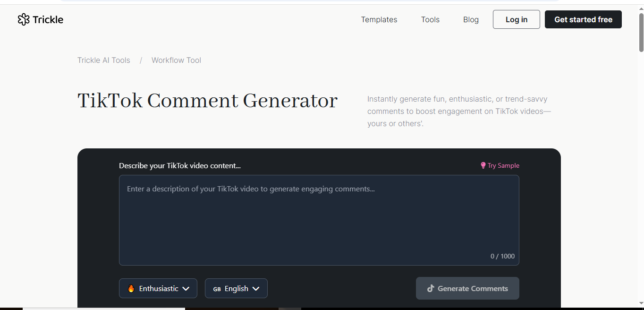Click the Trickle wordmark text in header
This screenshot has width=644, height=310.
coord(48,19)
